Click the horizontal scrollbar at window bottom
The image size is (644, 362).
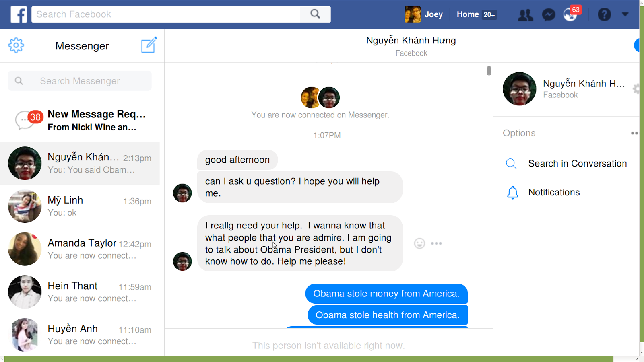pyautogui.click(x=309, y=359)
